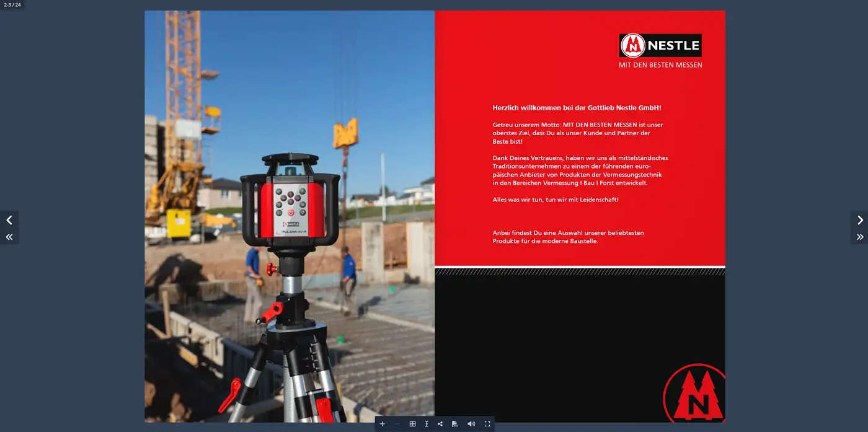Toggle fullscreen mode

487,424
